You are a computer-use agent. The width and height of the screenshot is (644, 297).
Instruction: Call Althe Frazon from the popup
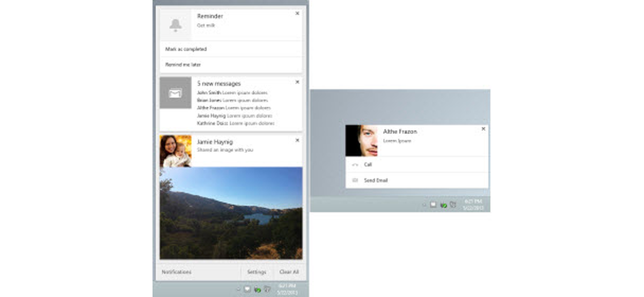[417, 165]
